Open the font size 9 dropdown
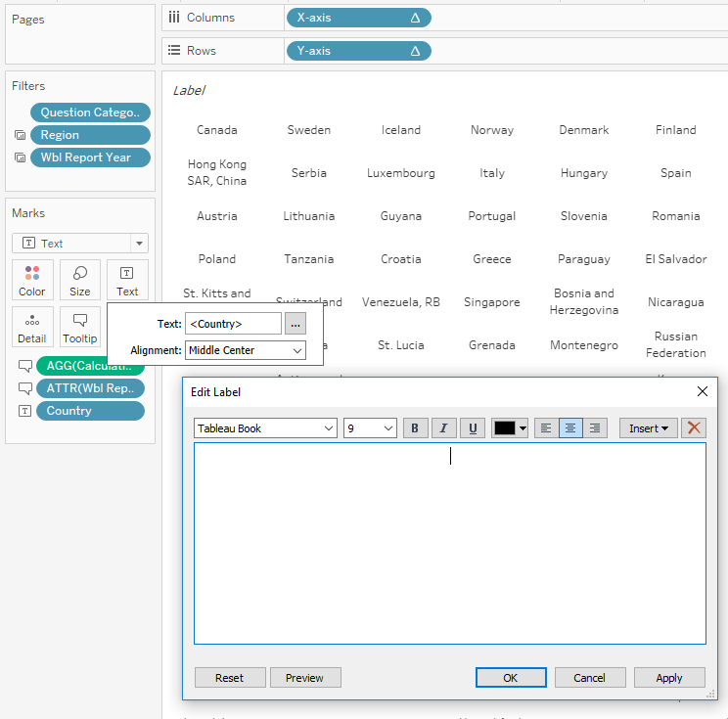 click(370, 427)
